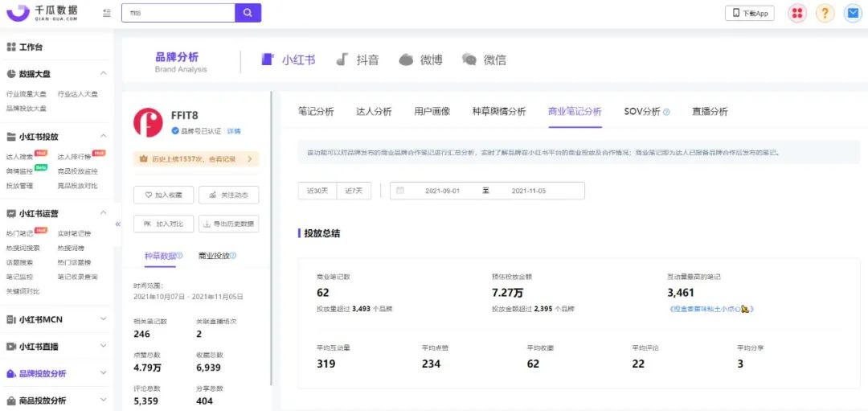Click the 小红书直播 video camera icon
The width and height of the screenshot is (868, 411).
11,347
